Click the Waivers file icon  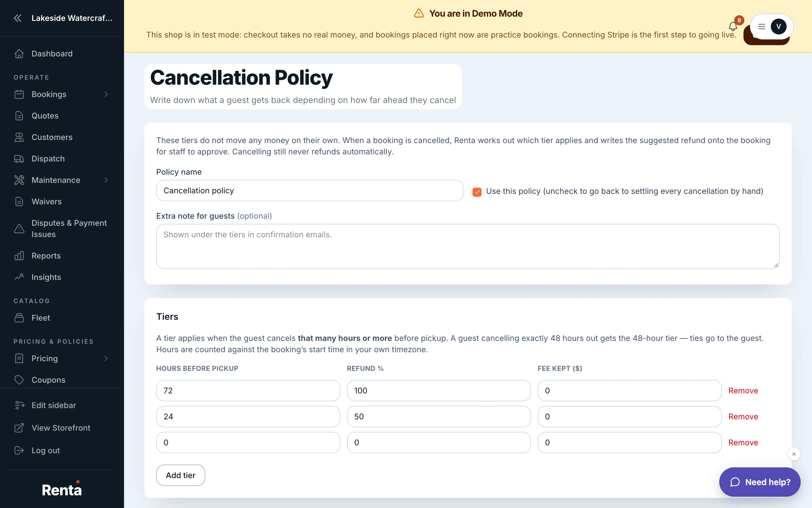tap(19, 202)
